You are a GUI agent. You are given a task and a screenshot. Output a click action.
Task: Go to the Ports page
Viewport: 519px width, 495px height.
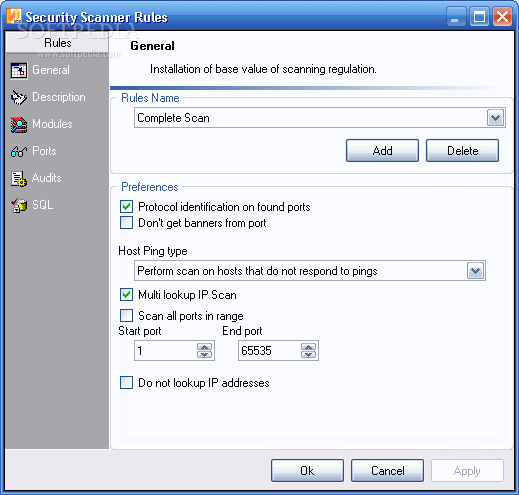[x=44, y=151]
